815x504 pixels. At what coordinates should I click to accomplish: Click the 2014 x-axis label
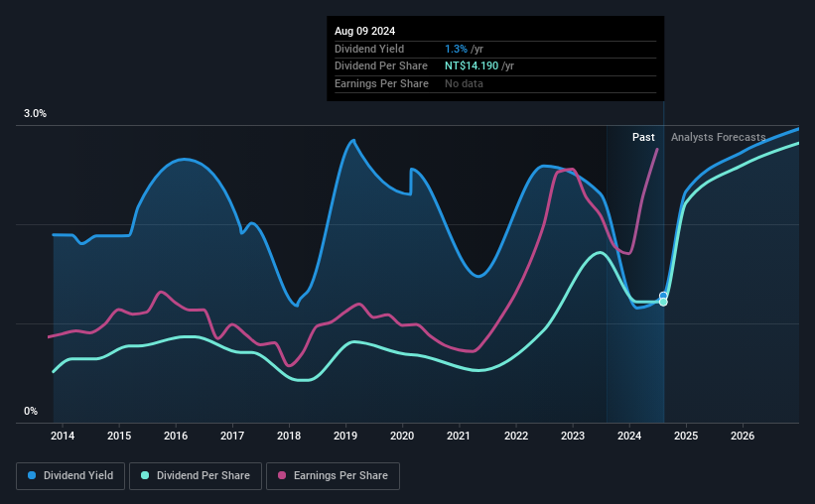click(x=63, y=436)
